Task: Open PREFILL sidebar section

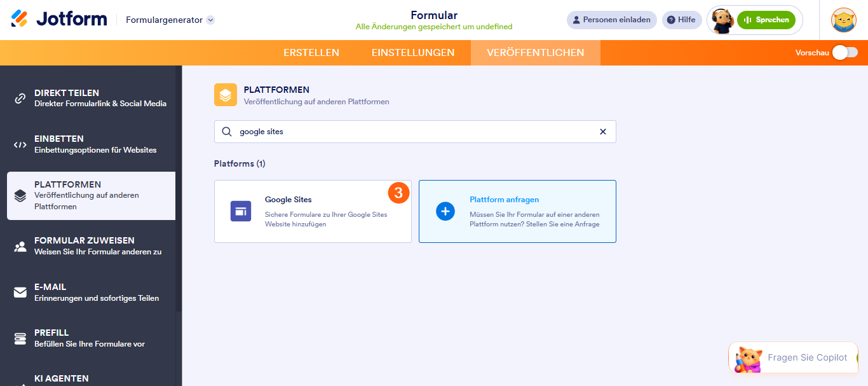Action: click(91, 338)
